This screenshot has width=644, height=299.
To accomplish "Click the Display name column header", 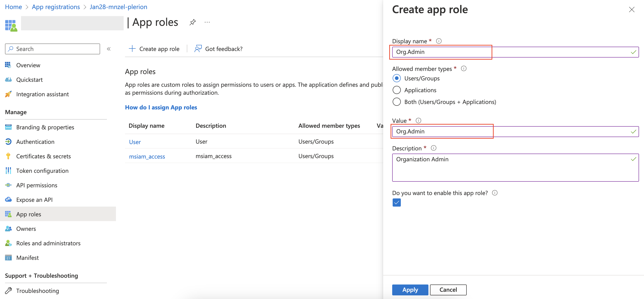I will click(x=147, y=125).
